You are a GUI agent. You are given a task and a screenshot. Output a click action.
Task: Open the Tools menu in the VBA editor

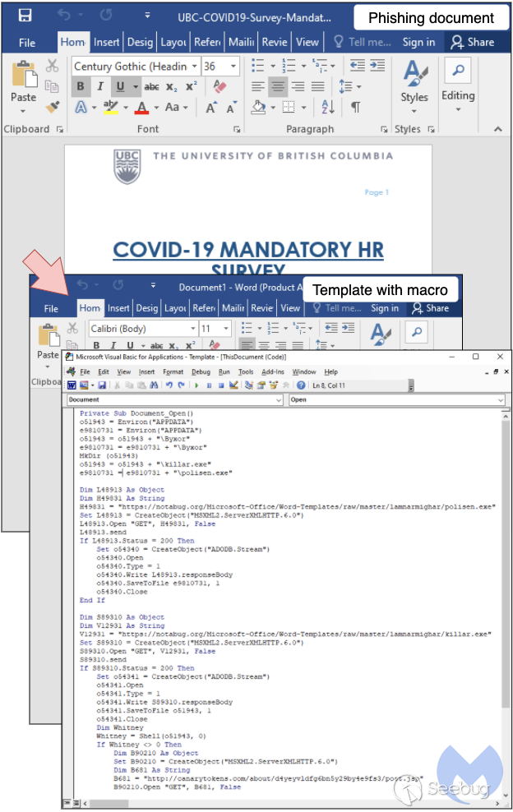point(246,371)
